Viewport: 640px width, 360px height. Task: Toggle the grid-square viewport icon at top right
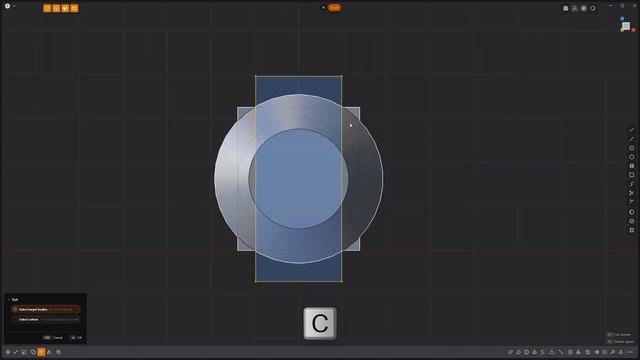[566, 8]
